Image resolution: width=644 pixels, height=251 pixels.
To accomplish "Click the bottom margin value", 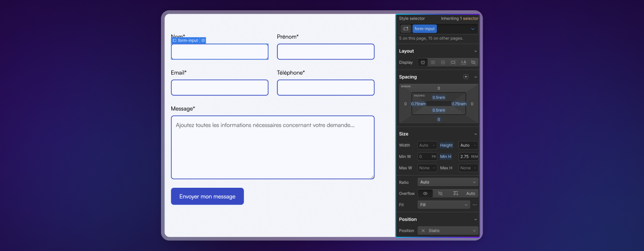I will [x=438, y=120].
